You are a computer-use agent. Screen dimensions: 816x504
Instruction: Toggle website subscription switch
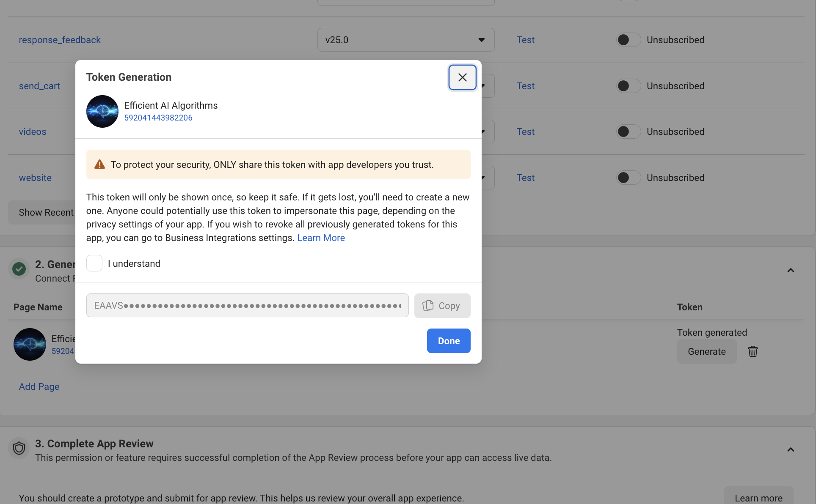click(629, 178)
